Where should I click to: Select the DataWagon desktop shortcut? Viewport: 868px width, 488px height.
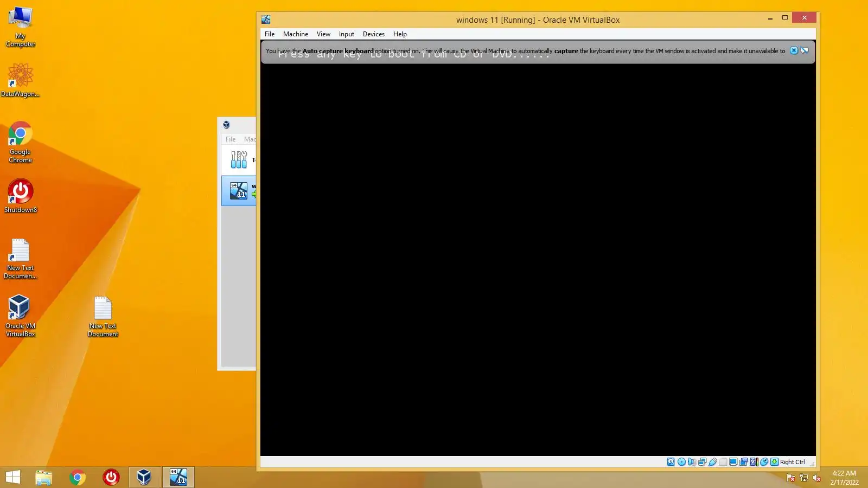click(20, 80)
